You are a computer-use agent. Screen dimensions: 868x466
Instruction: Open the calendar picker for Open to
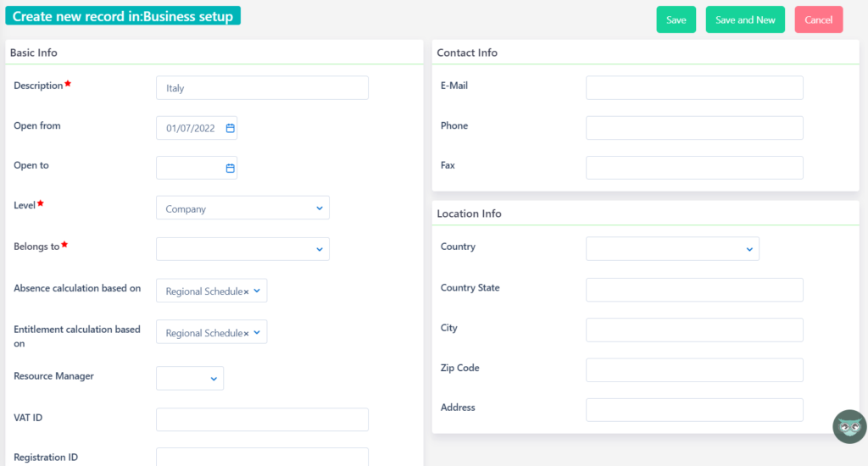point(231,169)
